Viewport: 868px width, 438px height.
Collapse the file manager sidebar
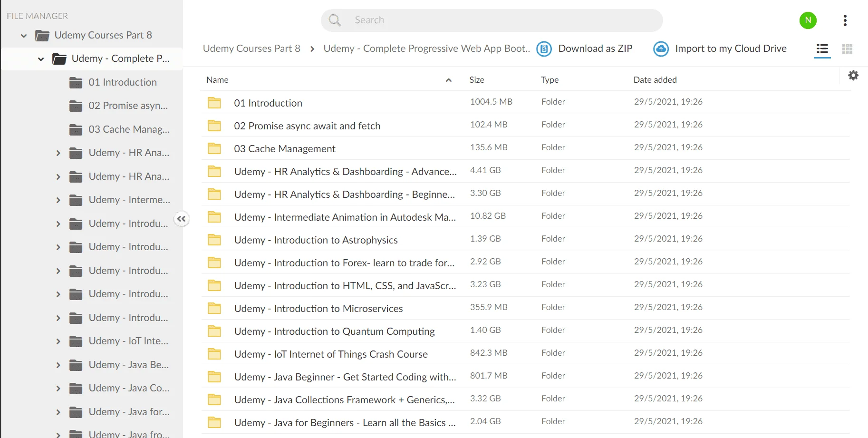[182, 219]
